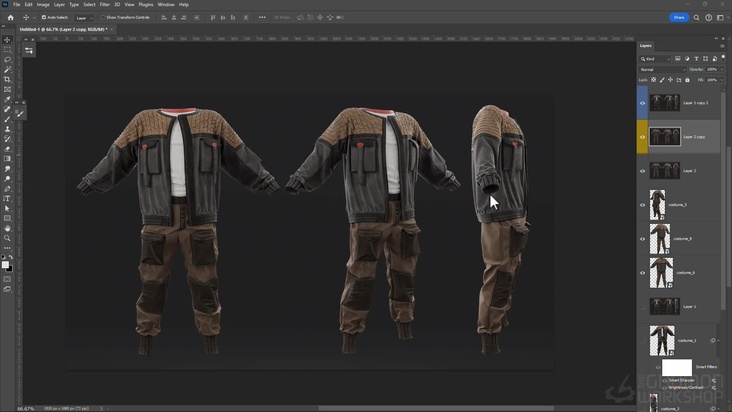The width and height of the screenshot is (732, 412).
Task: Open the File menu
Action: point(16,5)
